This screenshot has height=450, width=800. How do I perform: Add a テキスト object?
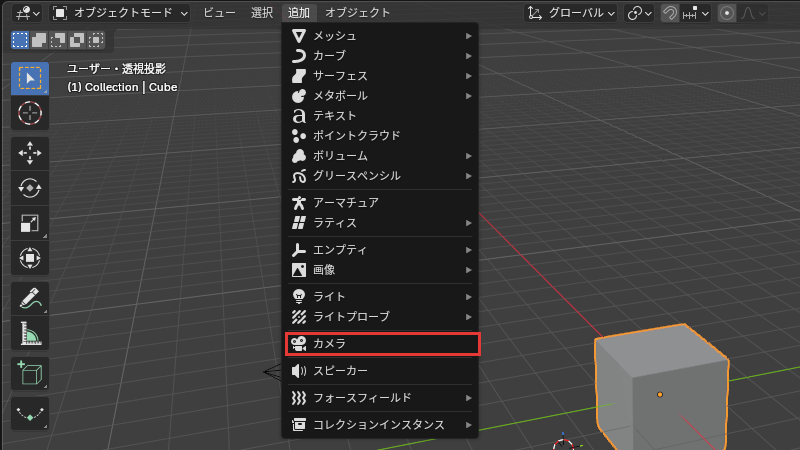[381, 116]
